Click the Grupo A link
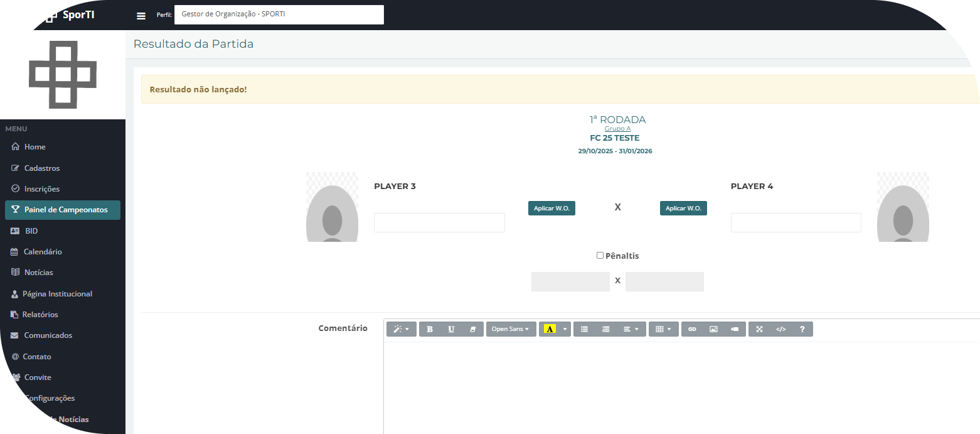This screenshot has height=434, width=980. (617, 129)
